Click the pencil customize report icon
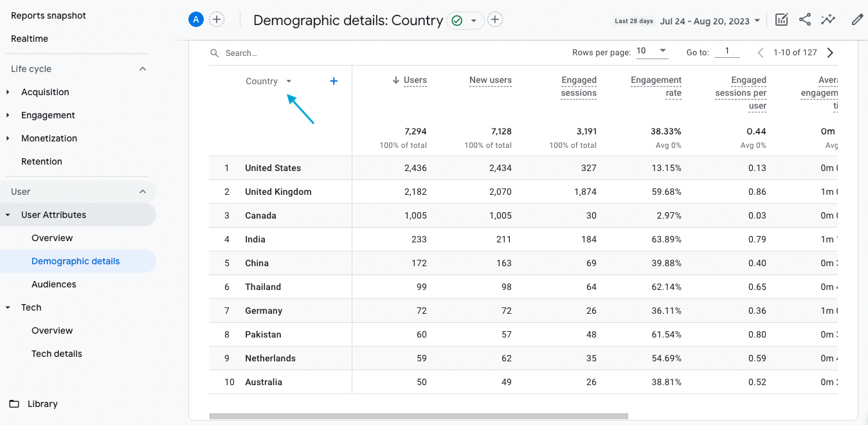Viewport: 868px width, 425px height. pyautogui.click(x=856, y=20)
